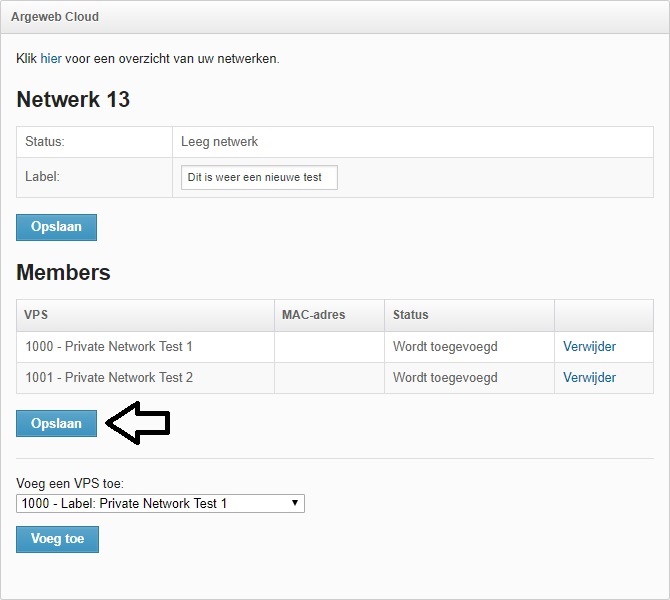Select the '1001 - Private Network Test 2' row

(x=335, y=378)
